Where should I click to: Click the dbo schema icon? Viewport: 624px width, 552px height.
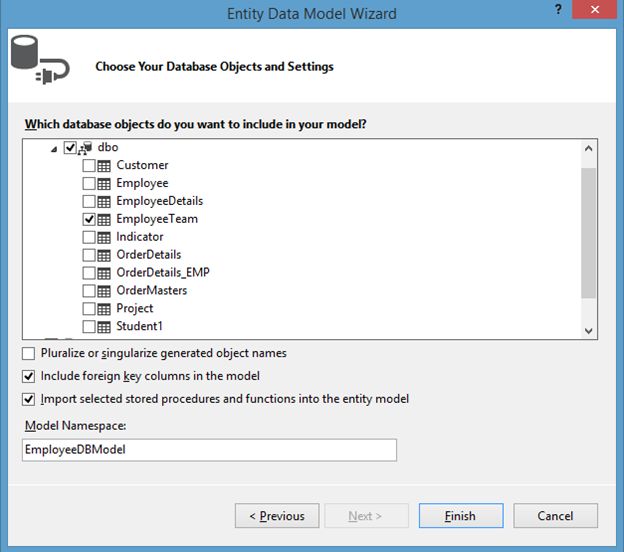[85, 148]
